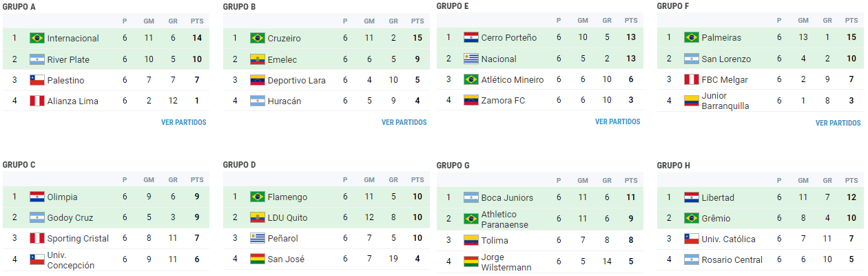Select the Boca Juniors team name
868x276 pixels.
[507, 197]
